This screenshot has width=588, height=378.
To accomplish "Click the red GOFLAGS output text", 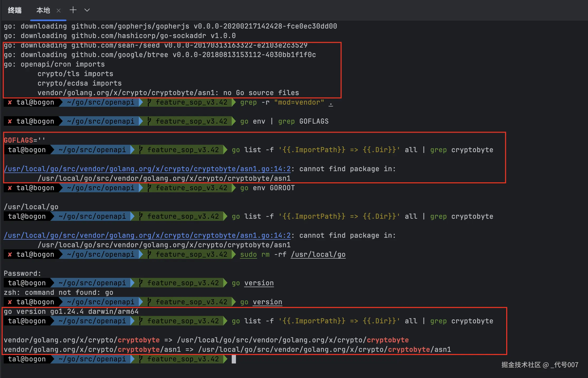I will pyautogui.click(x=18, y=140).
